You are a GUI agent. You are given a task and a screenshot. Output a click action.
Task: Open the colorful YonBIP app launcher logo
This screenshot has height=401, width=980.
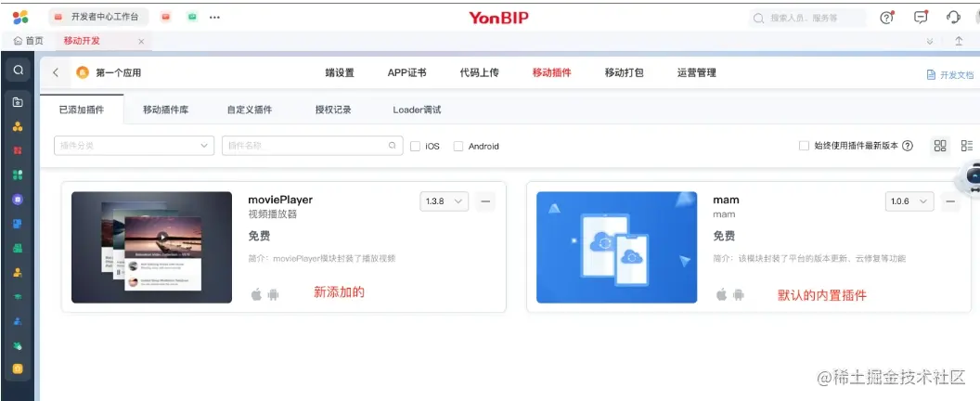(x=20, y=17)
